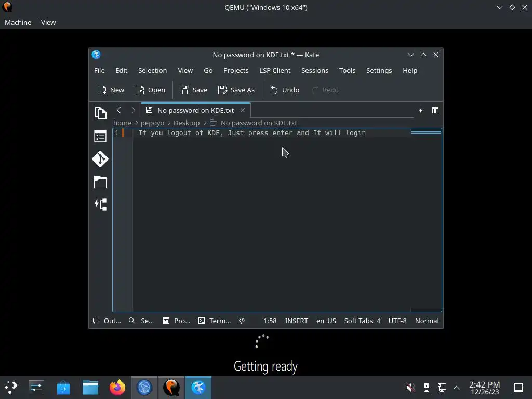532x399 pixels.
Task: Click the split view icon in the tab bar
Action: coord(435,110)
